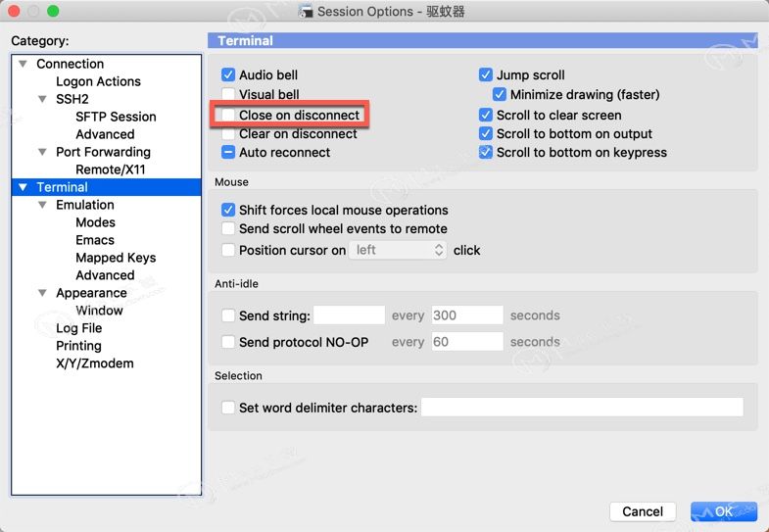The width and height of the screenshot is (769, 532).
Task: Enable Send scroll wheel events to remote
Action: tap(228, 229)
